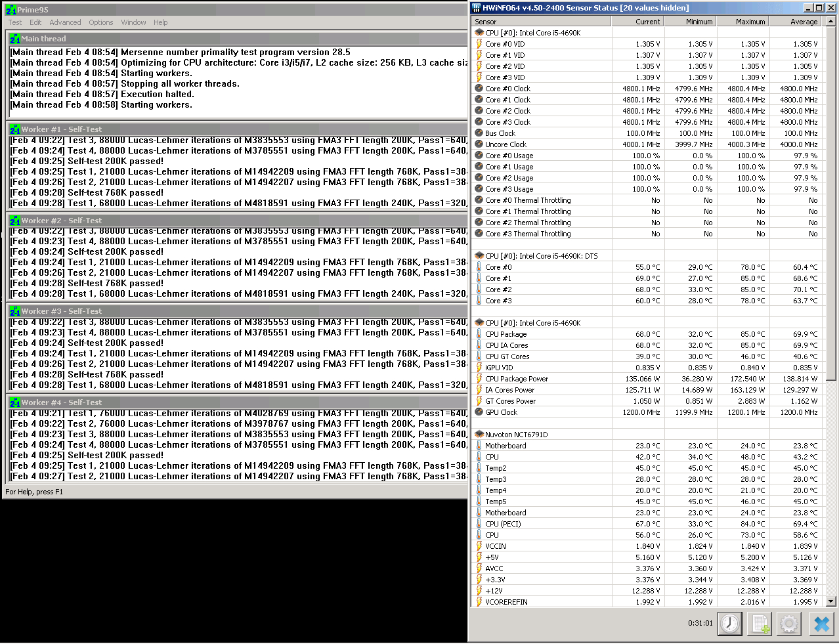This screenshot has height=644, width=839.
Task: Click the 0:31:01 elapsed time readout
Action: (x=700, y=623)
